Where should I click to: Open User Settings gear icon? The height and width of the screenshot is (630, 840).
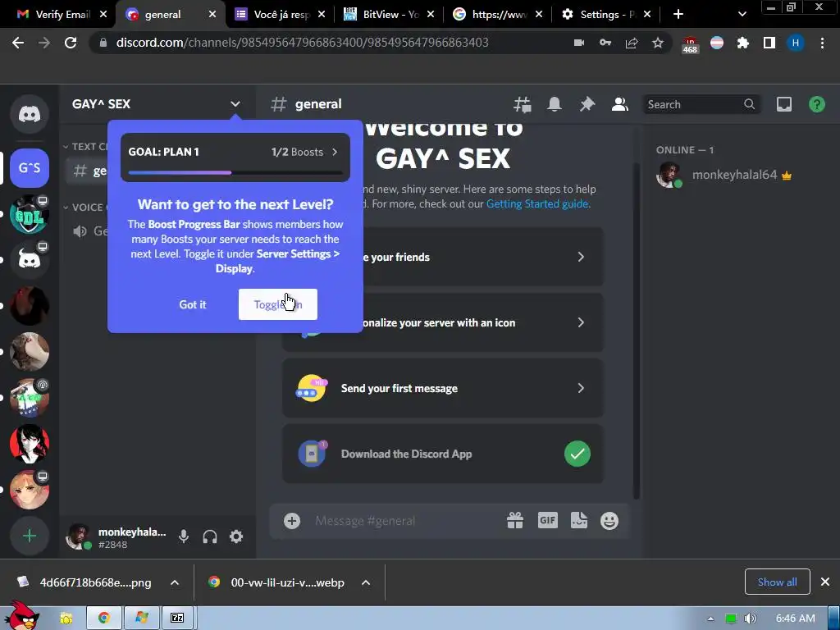point(236,536)
